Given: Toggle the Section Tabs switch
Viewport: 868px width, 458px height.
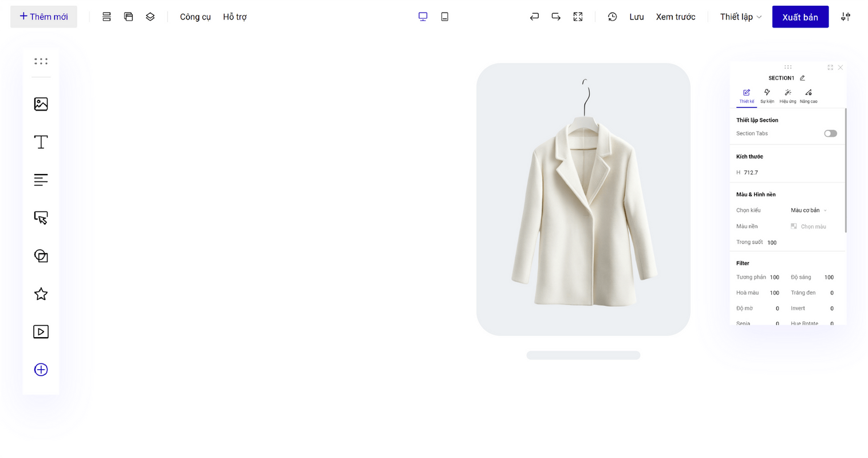Looking at the screenshot, I should (830, 133).
